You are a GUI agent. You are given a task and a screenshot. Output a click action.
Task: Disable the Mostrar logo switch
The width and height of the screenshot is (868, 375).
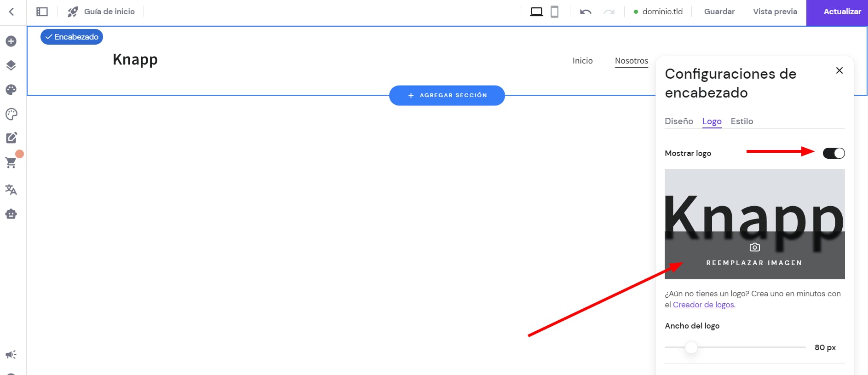(834, 153)
